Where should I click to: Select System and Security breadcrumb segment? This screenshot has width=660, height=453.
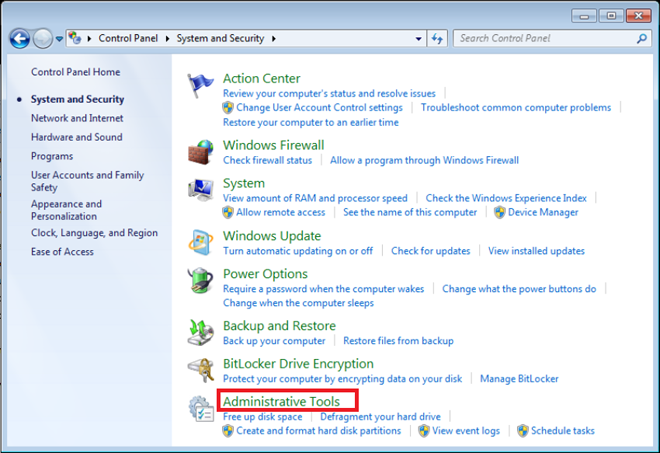(220, 38)
